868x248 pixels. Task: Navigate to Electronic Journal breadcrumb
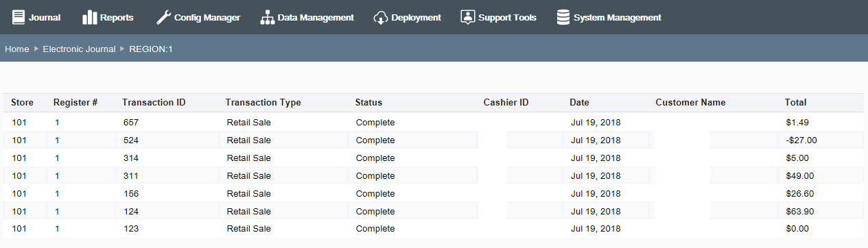click(79, 49)
